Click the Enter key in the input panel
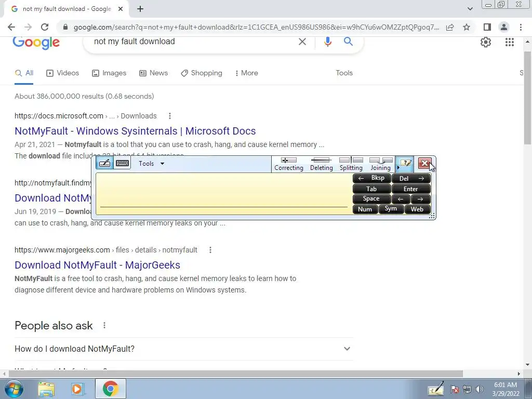Viewport: 532px width, 399px height. pyautogui.click(x=411, y=189)
